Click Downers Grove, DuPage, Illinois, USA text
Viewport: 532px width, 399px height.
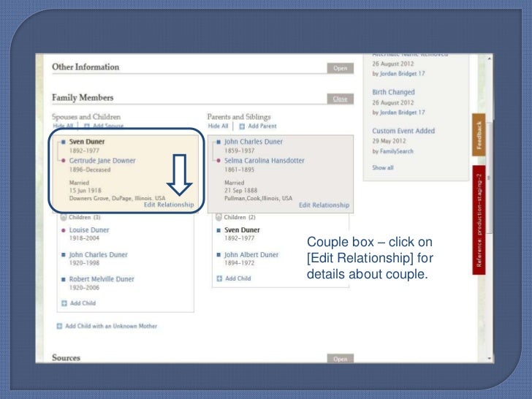117,198
